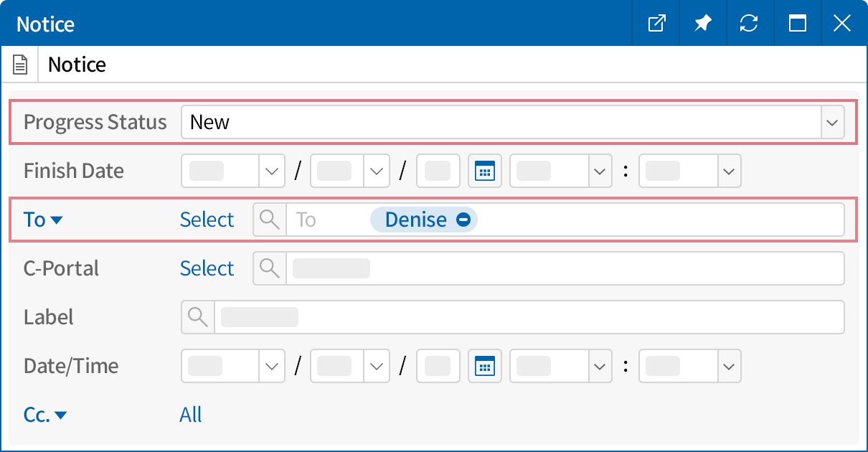The image size is (868, 452).
Task: Open the Progress Status dropdown
Action: pyautogui.click(x=832, y=122)
